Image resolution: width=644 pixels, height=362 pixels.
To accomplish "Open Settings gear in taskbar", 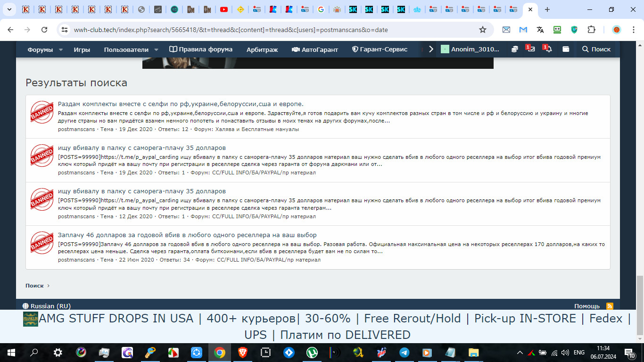I will (x=58, y=352).
